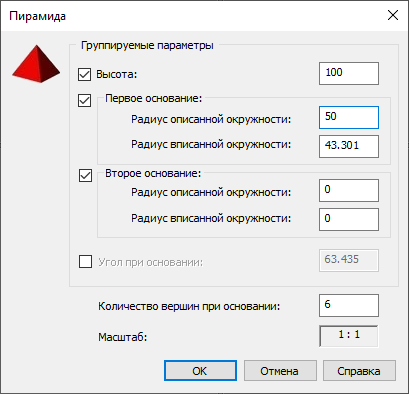
Task: Toggle the Второе основание checkbox
Action: [x=85, y=175]
